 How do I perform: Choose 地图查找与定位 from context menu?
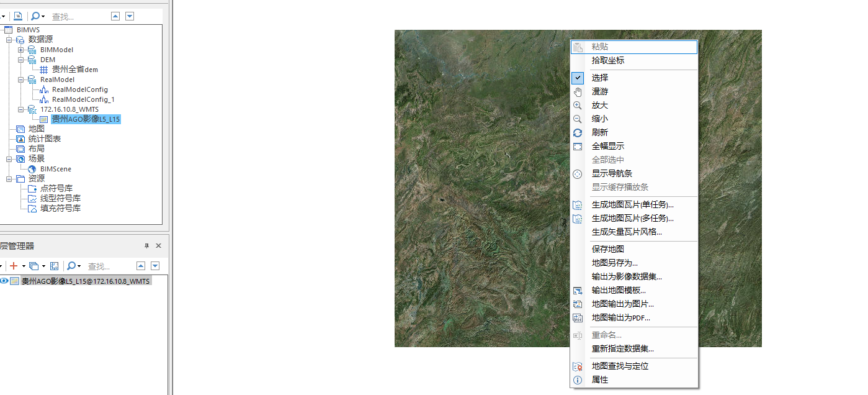pos(634,366)
